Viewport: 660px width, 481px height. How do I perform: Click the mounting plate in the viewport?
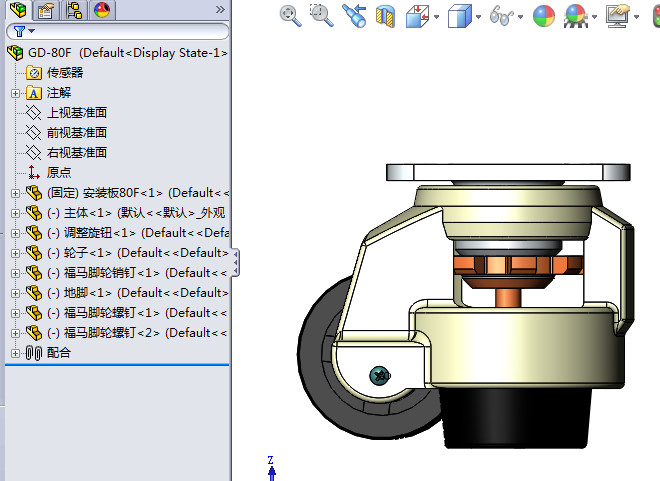pyautogui.click(x=508, y=172)
